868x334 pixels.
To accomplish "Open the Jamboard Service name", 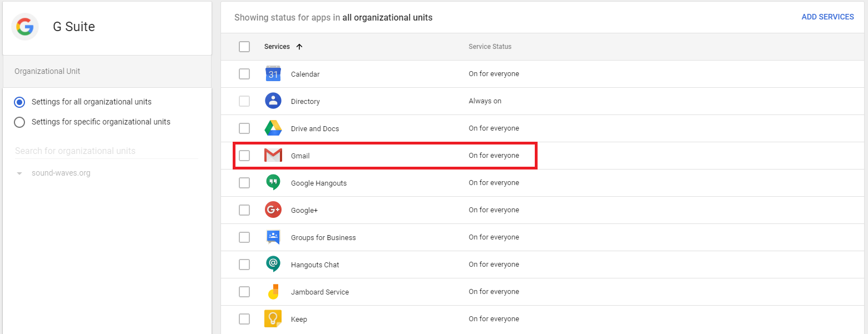I will 320,292.
